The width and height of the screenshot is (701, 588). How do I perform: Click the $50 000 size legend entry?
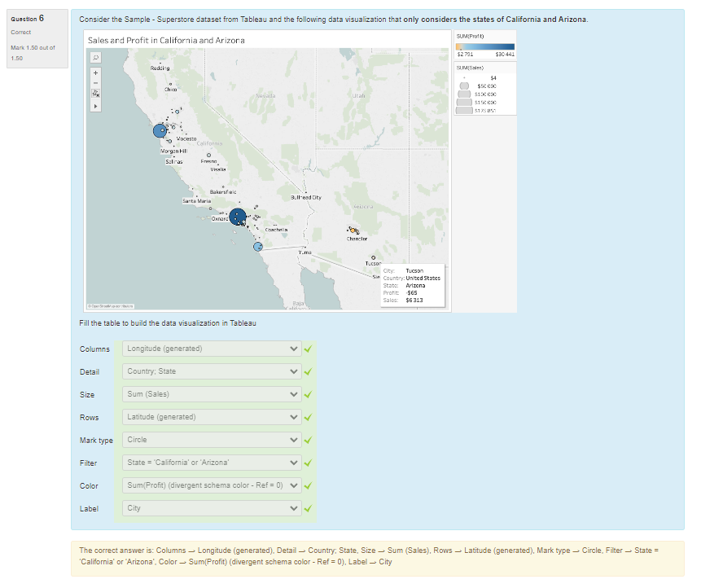485,86
